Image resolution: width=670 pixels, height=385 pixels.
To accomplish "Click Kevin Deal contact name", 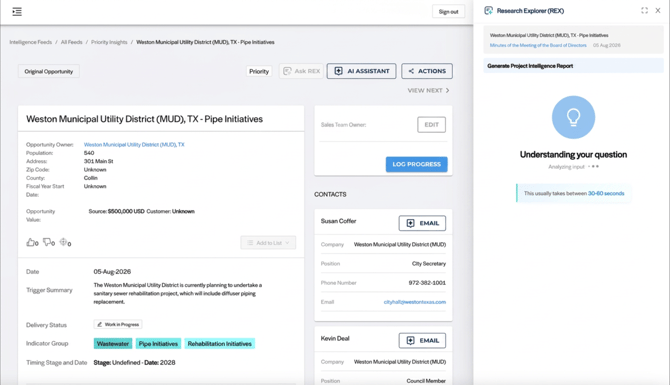I will click(x=335, y=338).
